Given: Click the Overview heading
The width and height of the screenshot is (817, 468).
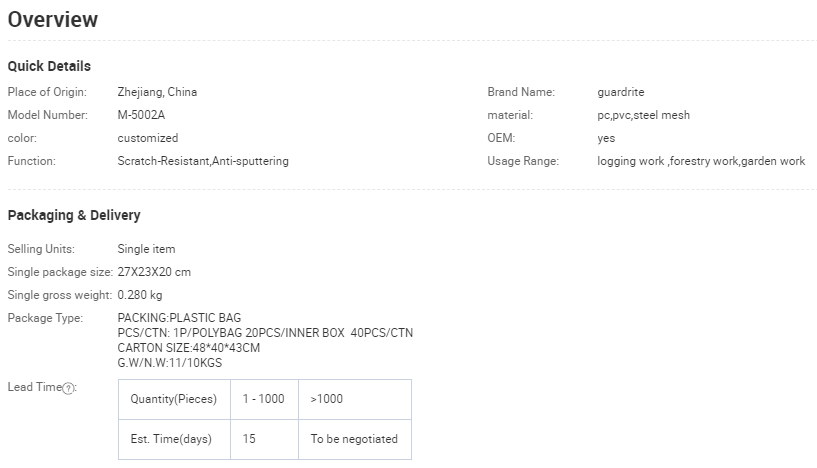Looking at the screenshot, I should pyautogui.click(x=53, y=20).
